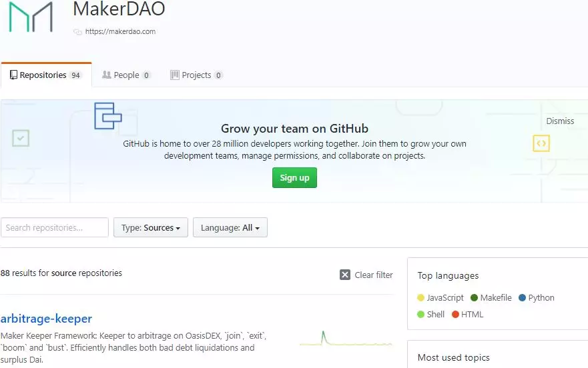588x368 pixels.
Task: Click the arbitrage-keeper activity sparkline graph
Action: coord(346,339)
